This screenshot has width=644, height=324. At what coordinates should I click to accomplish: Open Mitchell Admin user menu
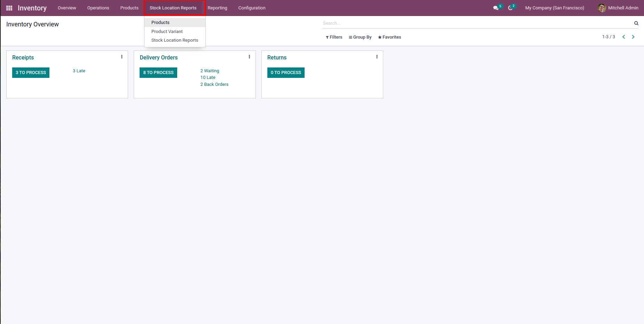[x=618, y=8]
